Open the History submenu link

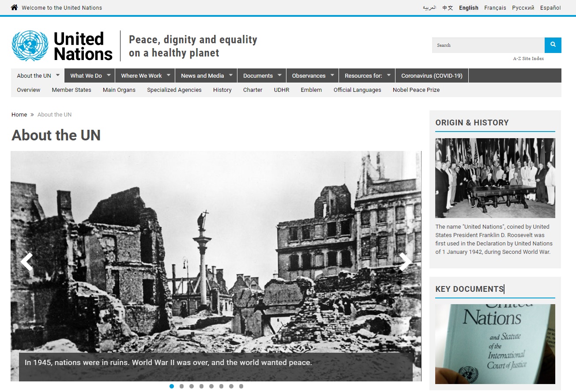tap(222, 90)
